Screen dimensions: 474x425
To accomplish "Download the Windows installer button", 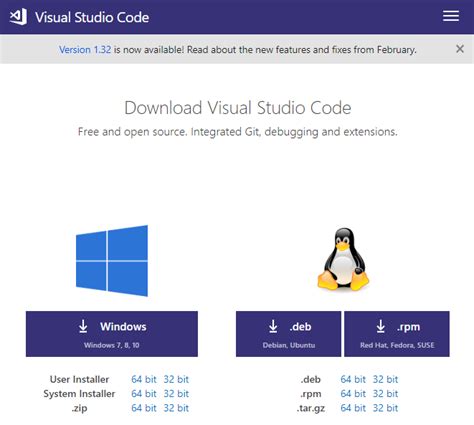I will point(112,334).
